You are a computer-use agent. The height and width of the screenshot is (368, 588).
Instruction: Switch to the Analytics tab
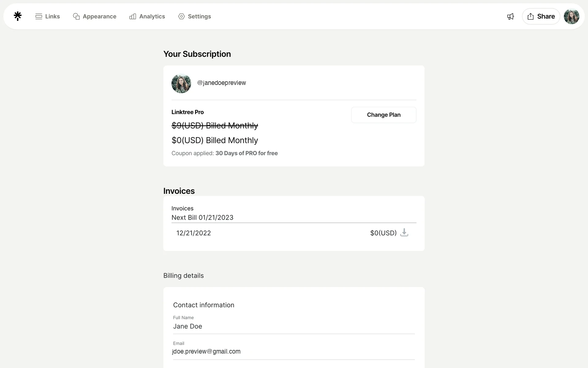click(x=147, y=16)
